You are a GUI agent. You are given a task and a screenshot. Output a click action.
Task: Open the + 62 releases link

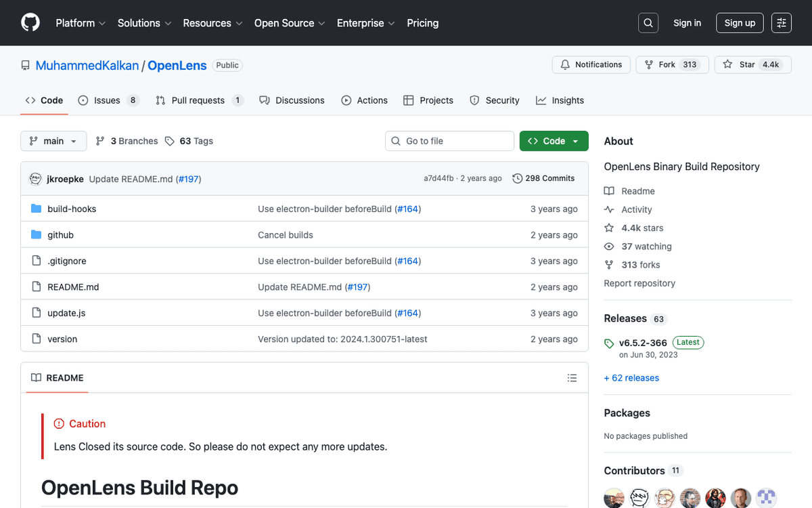pyautogui.click(x=631, y=378)
